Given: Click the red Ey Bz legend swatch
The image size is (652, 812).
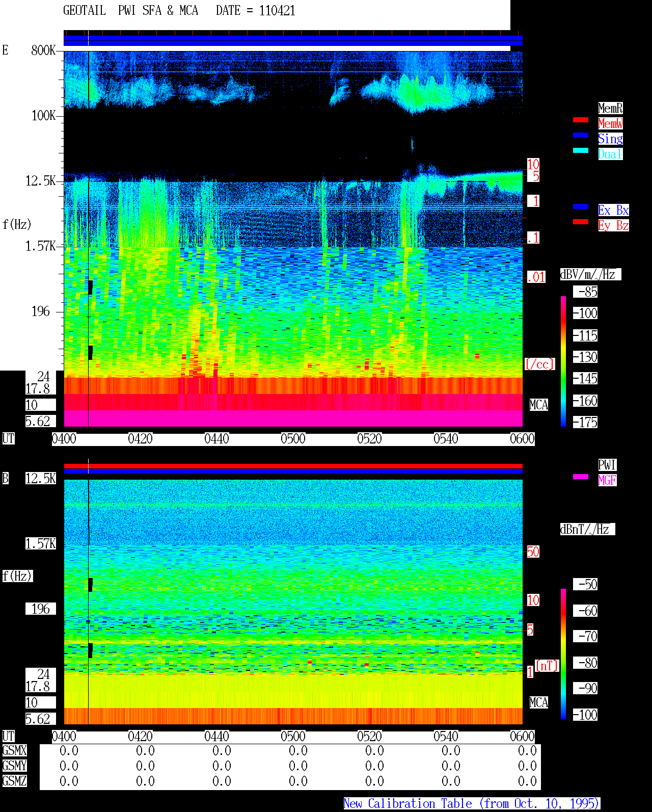Looking at the screenshot, I should (581, 222).
